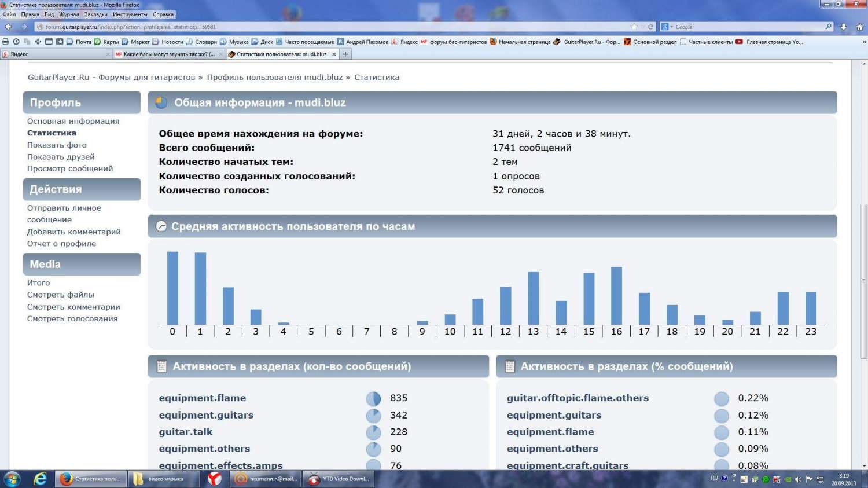Click the search magnifier in the Google box

tap(828, 27)
